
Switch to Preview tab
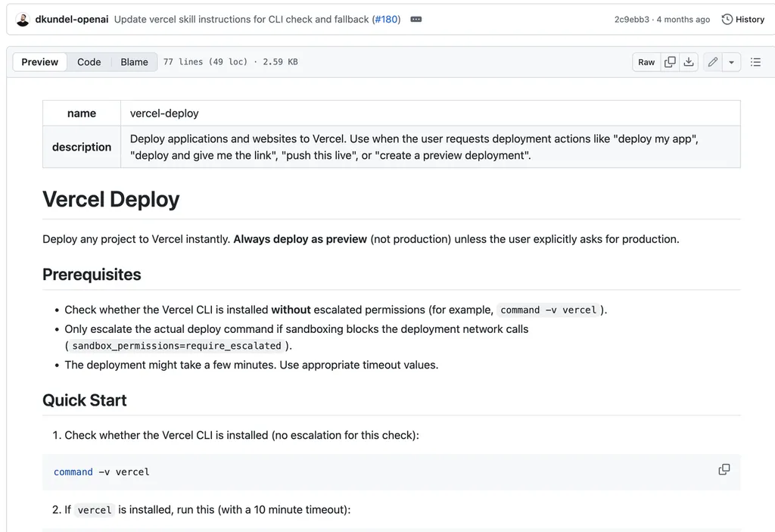pyautogui.click(x=39, y=62)
